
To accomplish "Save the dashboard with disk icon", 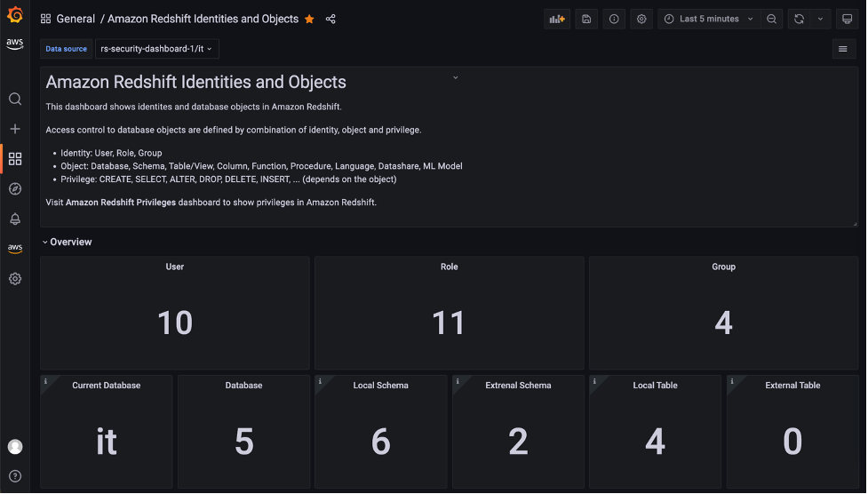I will pyautogui.click(x=586, y=19).
